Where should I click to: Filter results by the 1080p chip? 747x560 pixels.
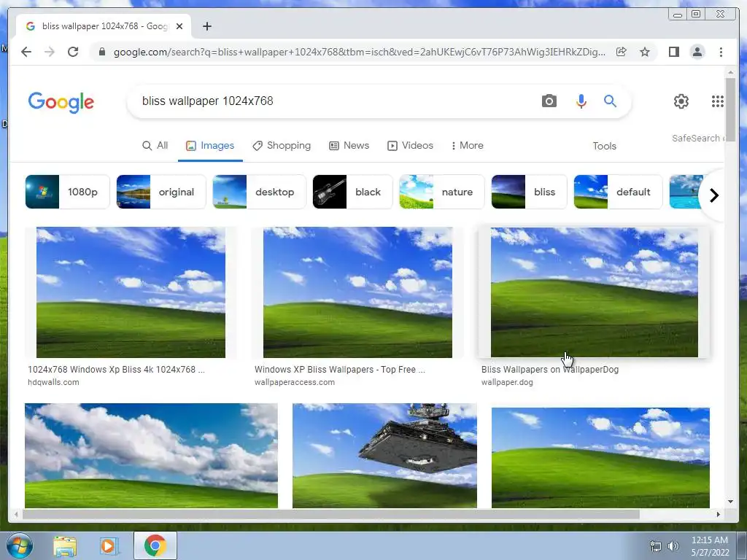click(x=67, y=192)
